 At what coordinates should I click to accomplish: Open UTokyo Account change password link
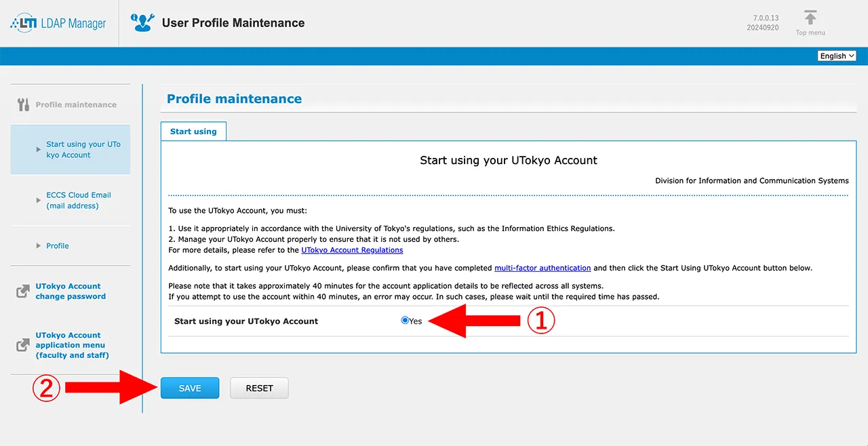71,291
